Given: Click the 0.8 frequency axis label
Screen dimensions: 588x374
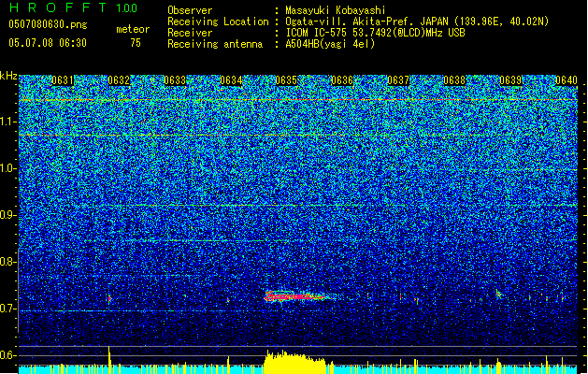Looking at the screenshot, I should click(x=8, y=262).
